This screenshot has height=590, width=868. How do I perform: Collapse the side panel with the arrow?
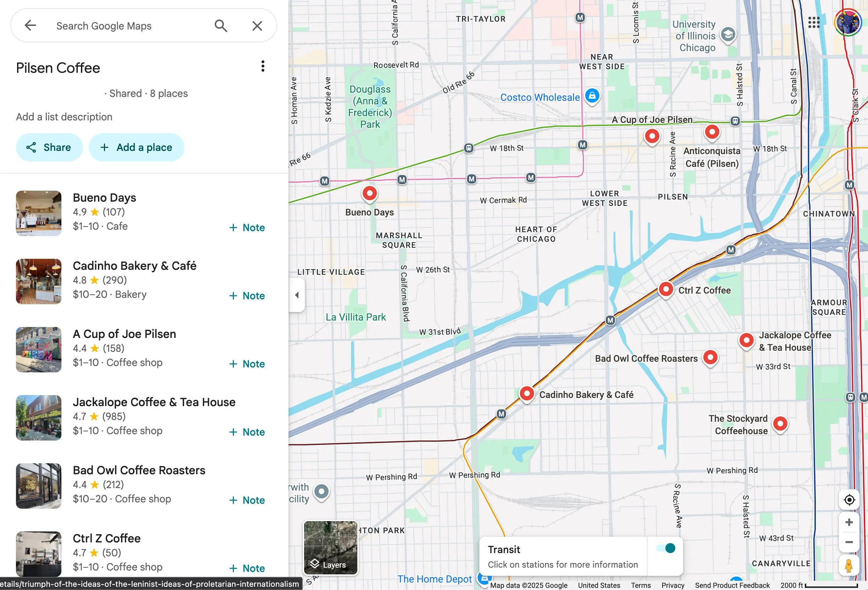297,295
